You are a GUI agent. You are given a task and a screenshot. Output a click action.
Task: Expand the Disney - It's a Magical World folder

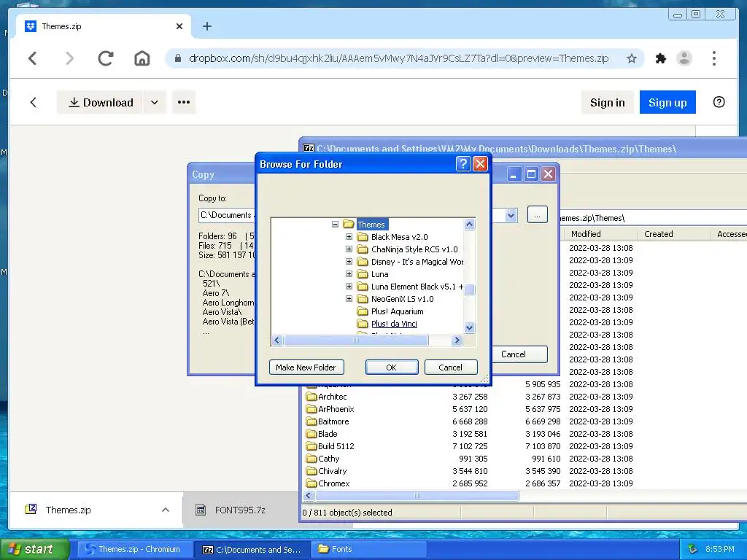[x=349, y=262]
